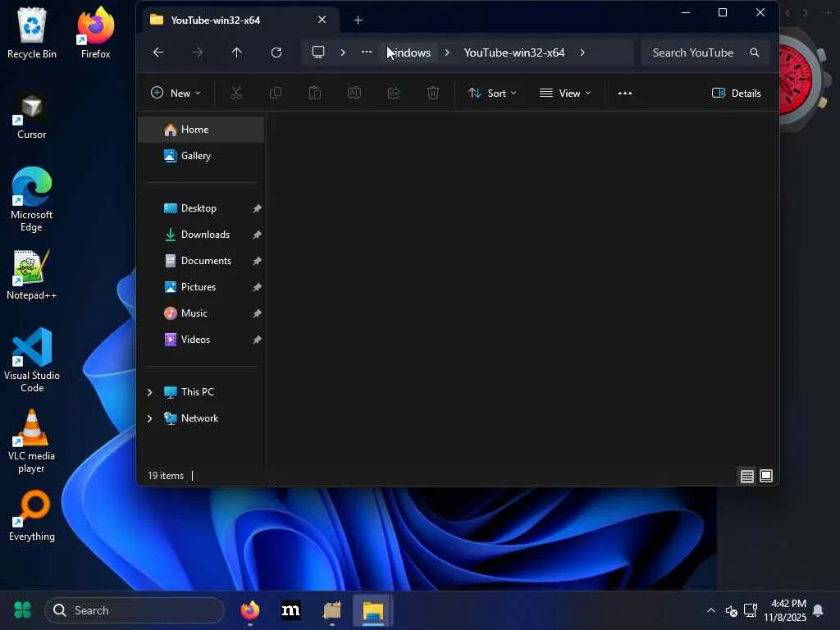Expand chevron after YouTube-win32-x64 breadcrumb

582,52
